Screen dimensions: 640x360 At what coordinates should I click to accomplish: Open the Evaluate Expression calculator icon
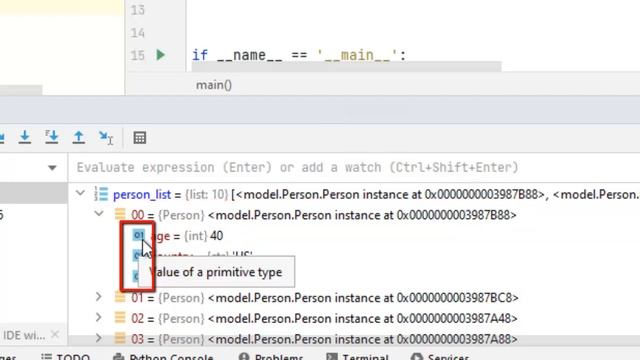coord(140,138)
